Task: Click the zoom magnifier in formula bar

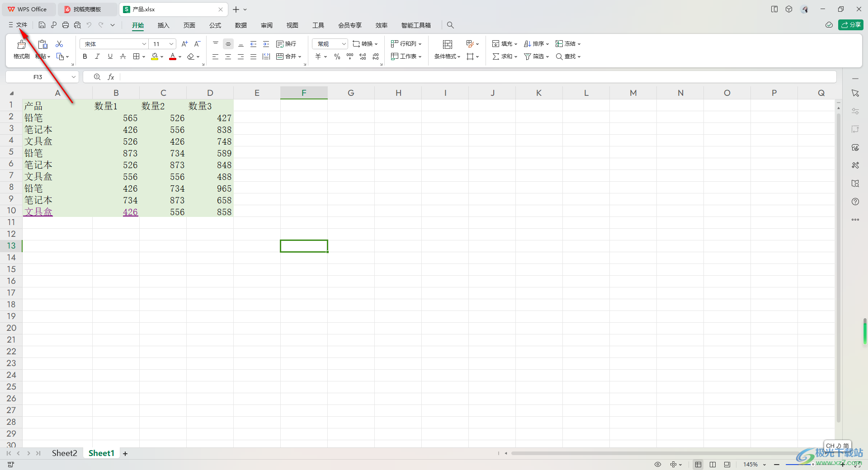Action: (x=97, y=77)
